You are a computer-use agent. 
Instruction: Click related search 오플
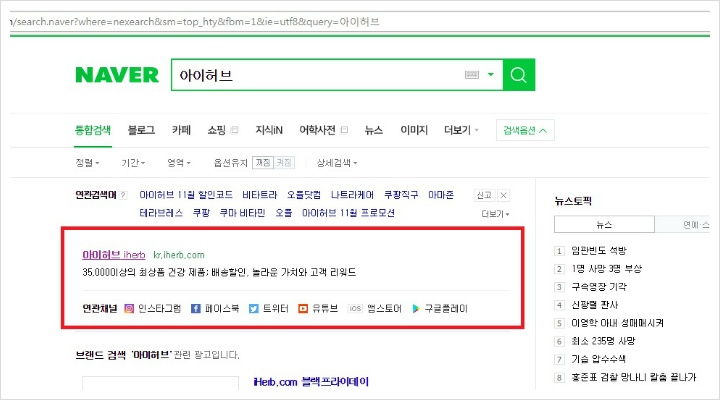pos(284,213)
